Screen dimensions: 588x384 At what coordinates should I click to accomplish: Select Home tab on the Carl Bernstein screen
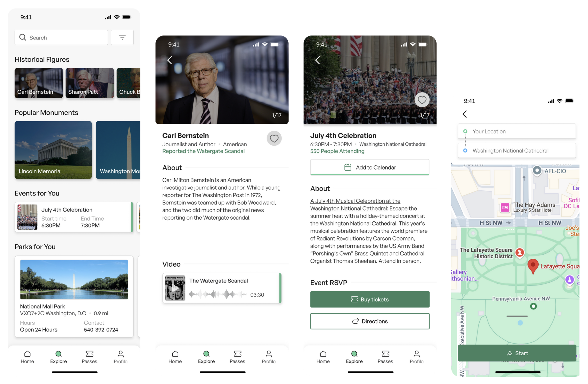coord(175,357)
